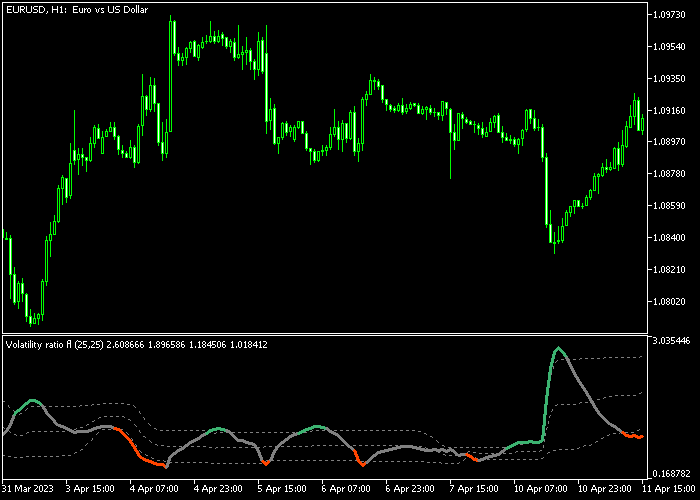Viewport: 700px width, 500px height.
Task: Click the 10 Apr 23:00 time label
Action: (605, 488)
